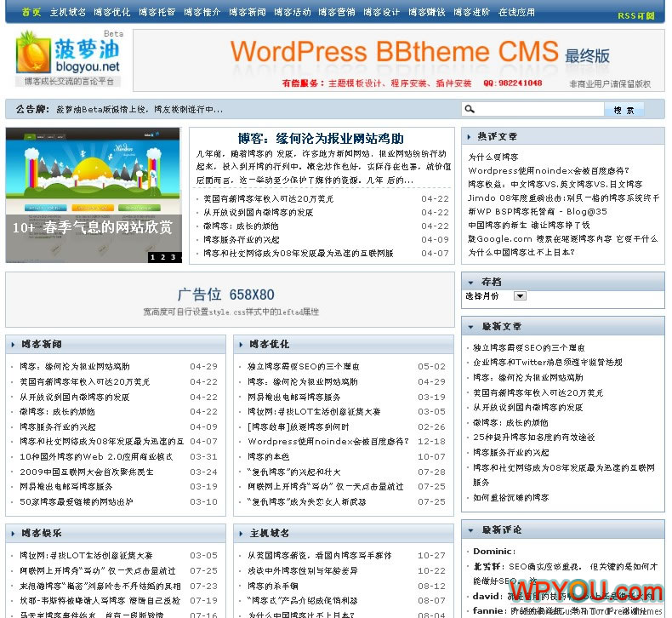Open 如何重拾沉睡的博客 in 最新文章
This screenshot has height=618, width=672.
511,497
